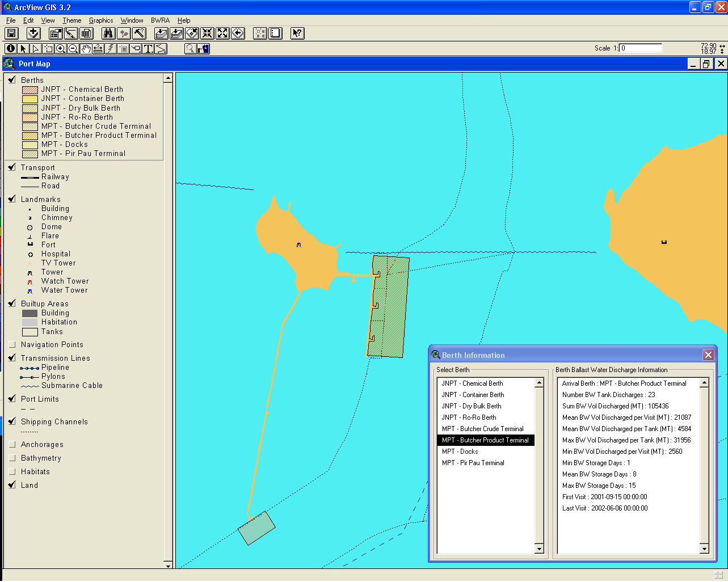The height and width of the screenshot is (582, 728).
Task: Open the BWRA menu
Action: (160, 20)
